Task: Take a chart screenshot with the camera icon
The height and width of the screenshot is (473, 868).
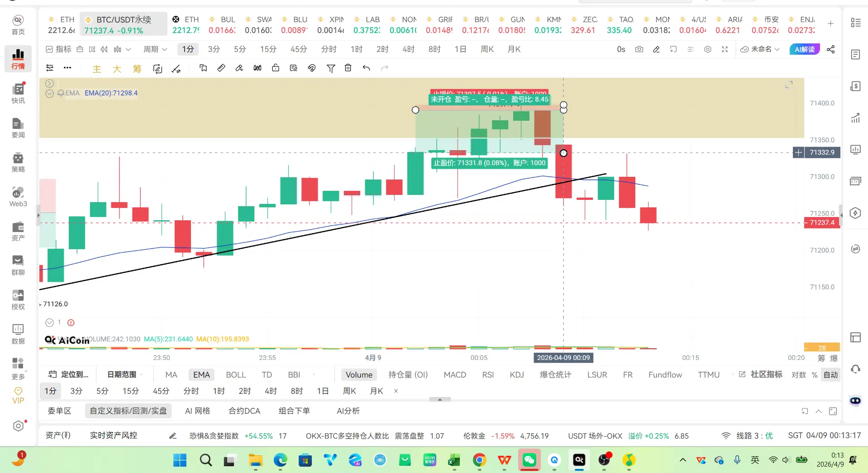Action: click(639, 49)
